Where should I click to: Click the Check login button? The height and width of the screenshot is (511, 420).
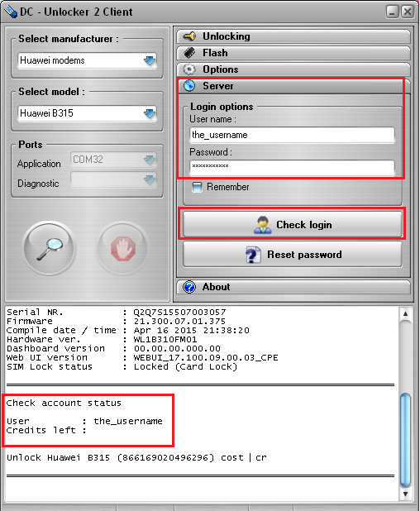point(293,224)
